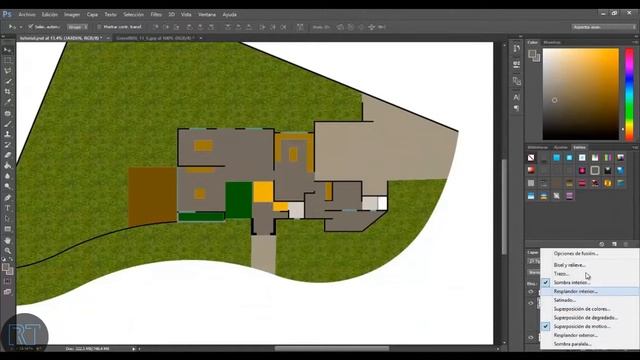Pick a color in the color field

pyautogui.click(x=580, y=94)
